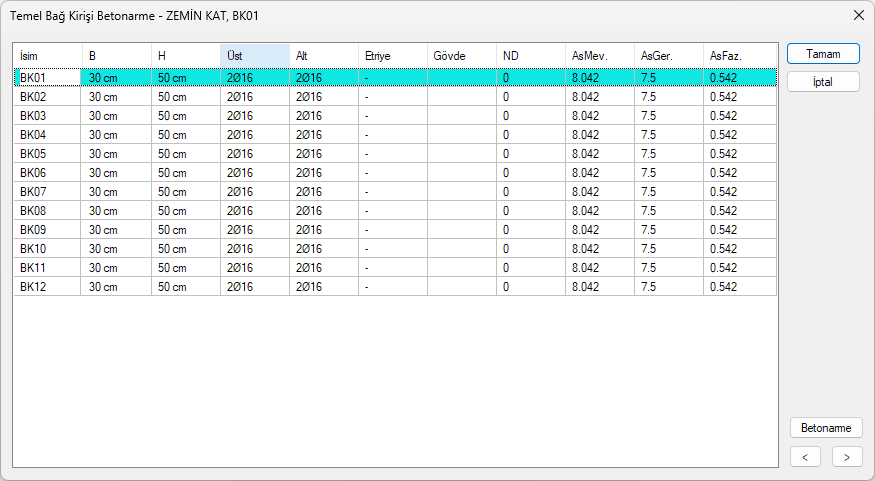
Task: Click the AsMev. column header
Action: point(600,56)
